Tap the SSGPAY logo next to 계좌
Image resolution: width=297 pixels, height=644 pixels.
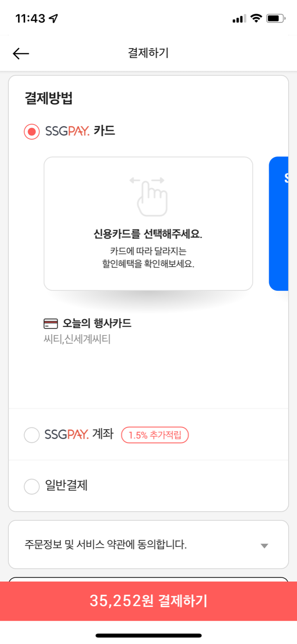click(x=67, y=435)
